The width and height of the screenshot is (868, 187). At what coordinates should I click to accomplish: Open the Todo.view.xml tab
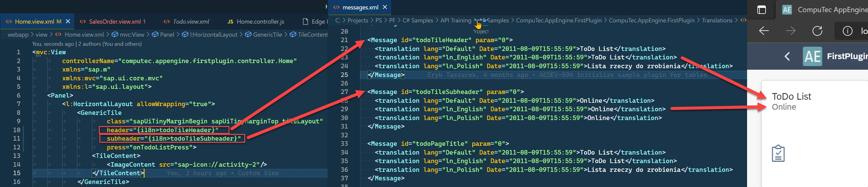click(191, 22)
